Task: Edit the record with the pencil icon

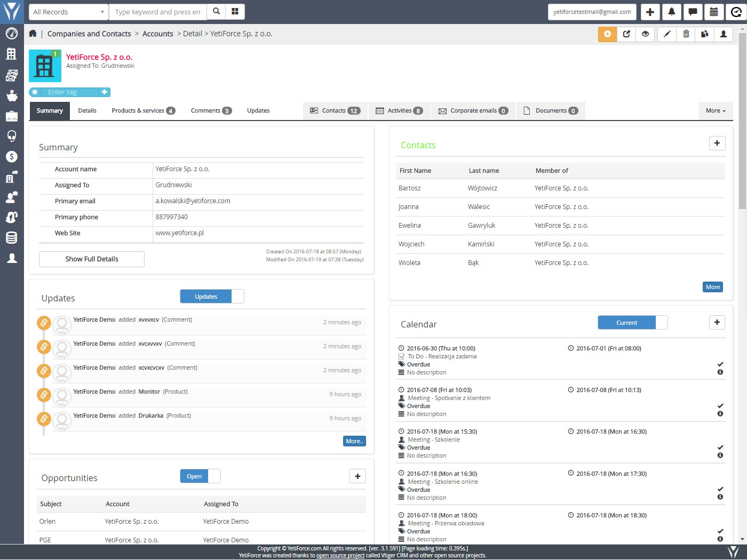Action: [x=667, y=34]
